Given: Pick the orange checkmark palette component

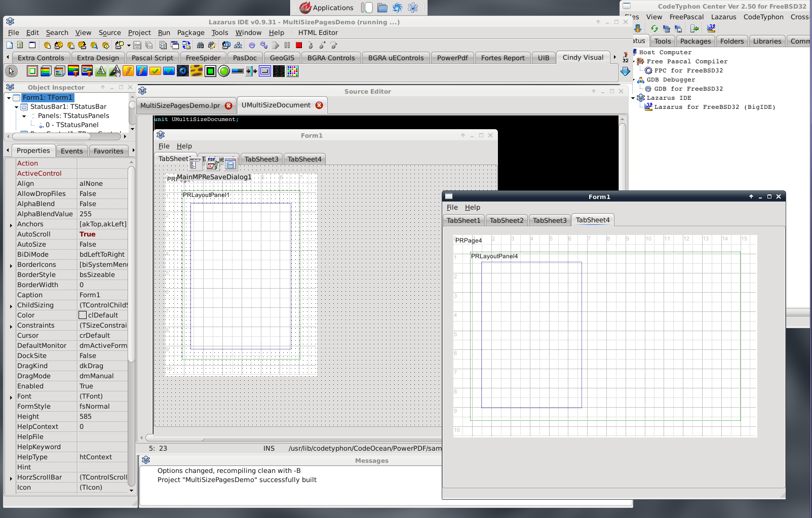Looking at the screenshot, I should (x=156, y=71).
